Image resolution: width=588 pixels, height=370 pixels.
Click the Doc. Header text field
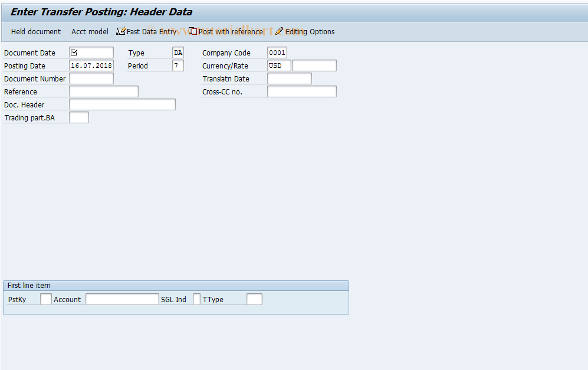[122, 104]
